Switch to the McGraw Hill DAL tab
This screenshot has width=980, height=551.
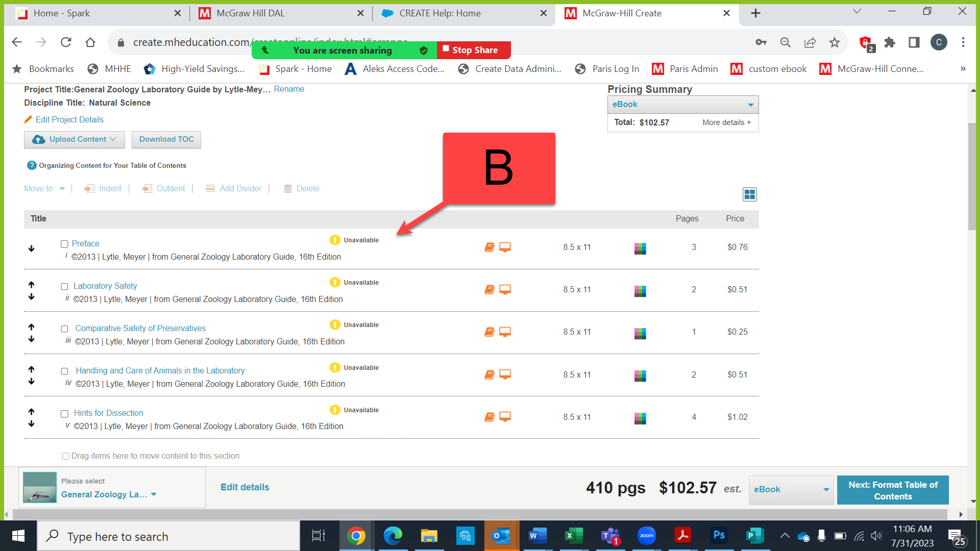(x=251, y=13)
